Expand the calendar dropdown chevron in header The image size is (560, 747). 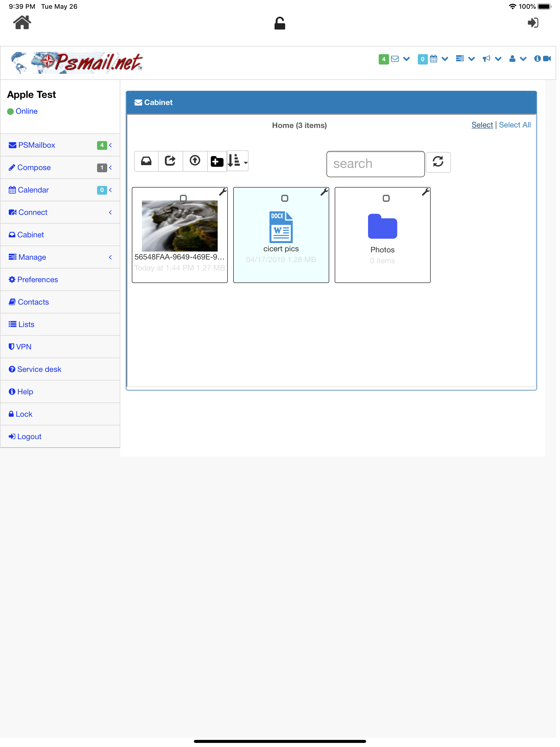tap(445, 59)
